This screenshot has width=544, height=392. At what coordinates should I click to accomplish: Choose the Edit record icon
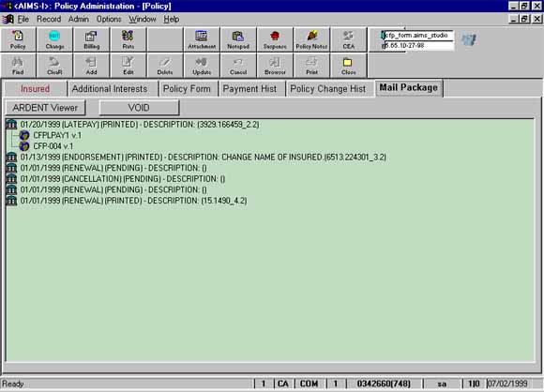click(128, 66)
